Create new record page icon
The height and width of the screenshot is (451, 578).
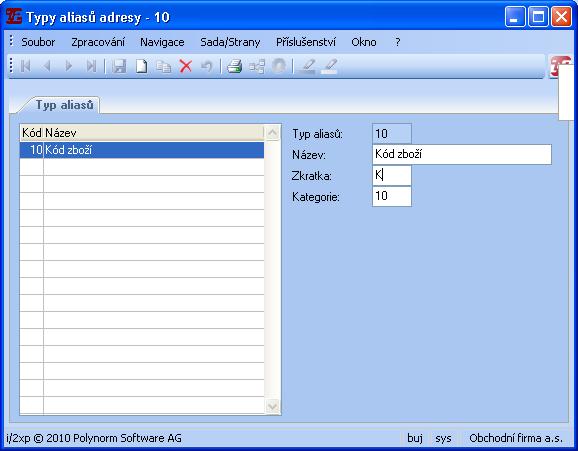click(x=142, y=66)
